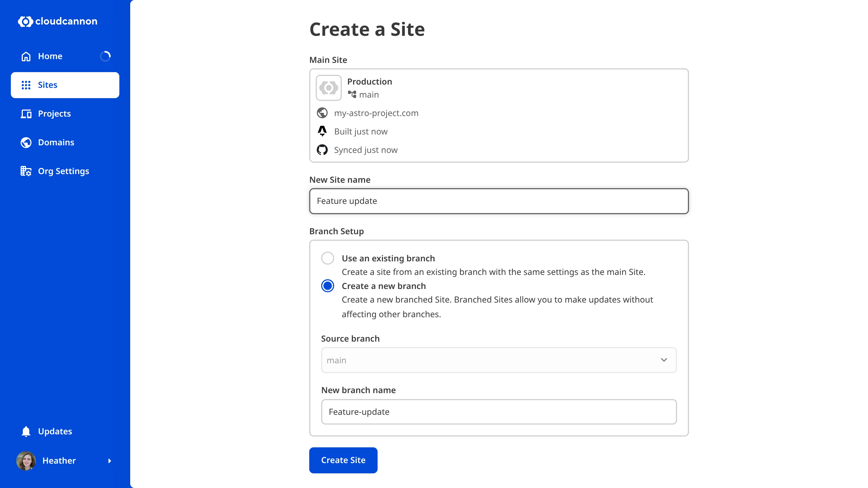The image size is (868, 488).
Task: Select the Create a new branch radio button
Action: point(327,285)
